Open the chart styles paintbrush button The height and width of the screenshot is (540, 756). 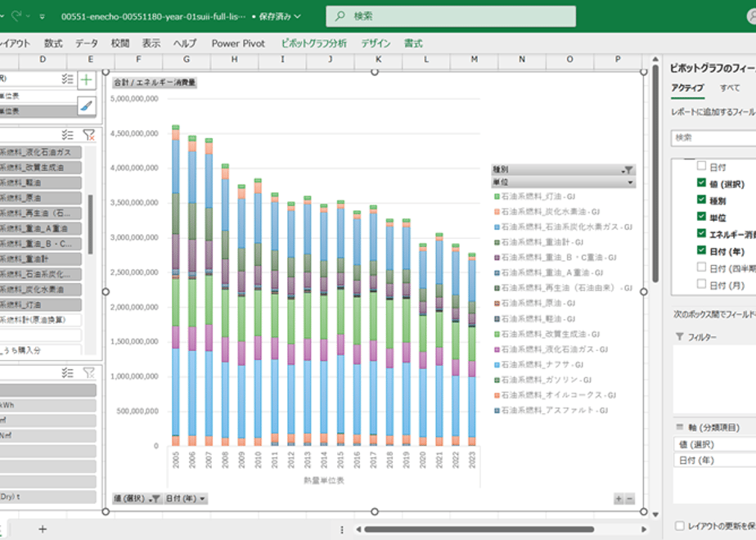[x=86, y=106]
